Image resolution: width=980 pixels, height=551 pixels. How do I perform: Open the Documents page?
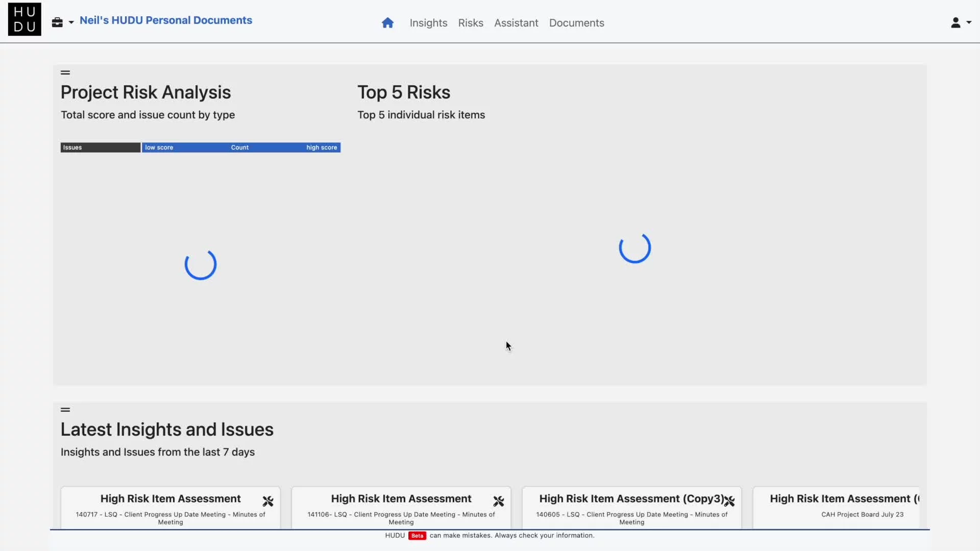[576, 23]
